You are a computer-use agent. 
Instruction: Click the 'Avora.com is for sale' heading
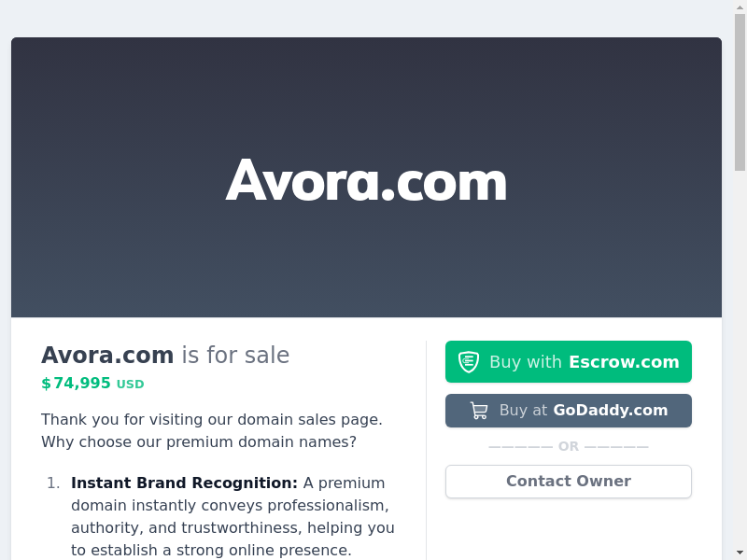[x=165, y=356]
